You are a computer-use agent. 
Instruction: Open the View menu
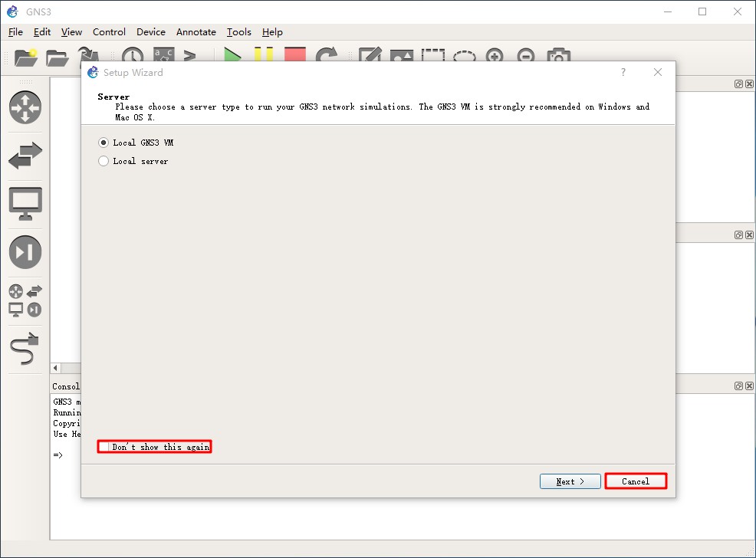click(x=71, y=31)
